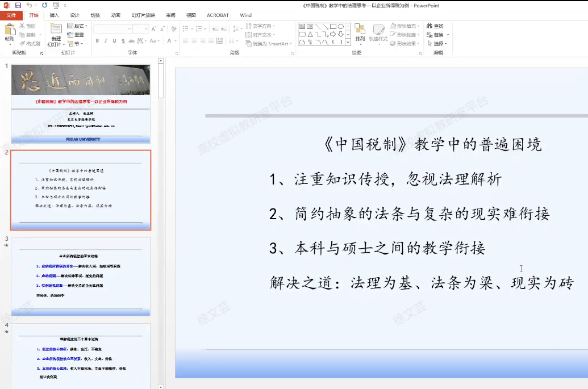Toggle Italic formatting

106,41
